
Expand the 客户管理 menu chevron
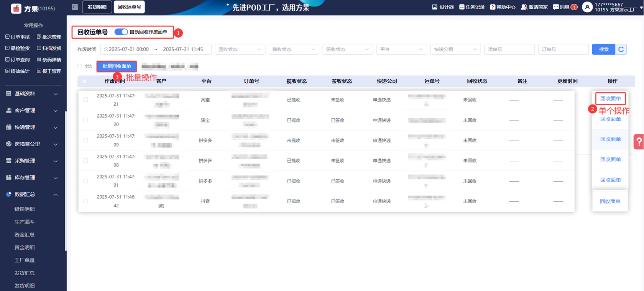click(56, 111)
